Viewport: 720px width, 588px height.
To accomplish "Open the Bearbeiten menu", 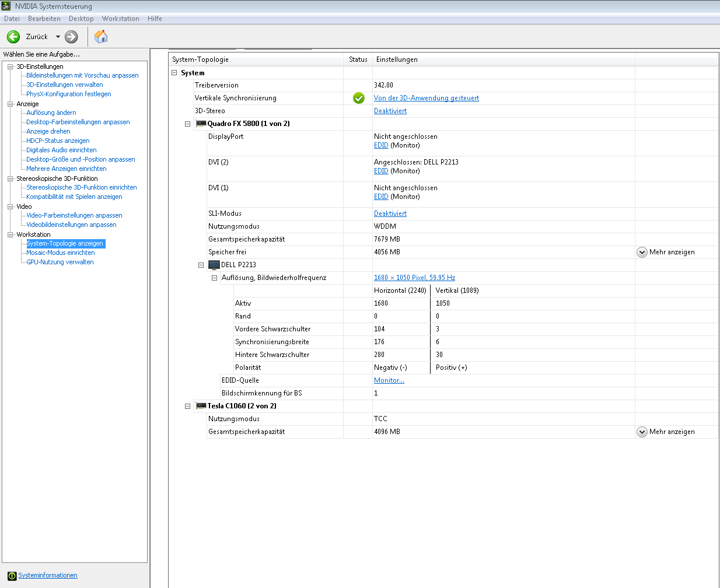I will [44, 19].
